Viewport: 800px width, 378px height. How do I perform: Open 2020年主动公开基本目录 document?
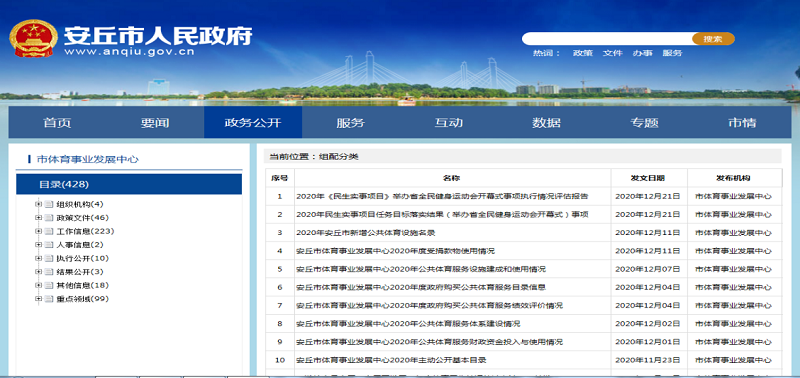tap(391, 360)
